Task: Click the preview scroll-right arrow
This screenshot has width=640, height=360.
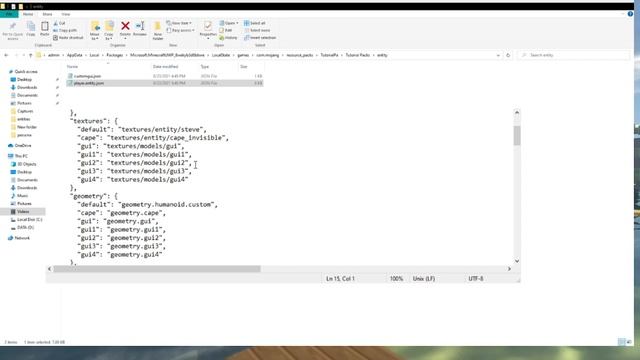Action: click(x=509, y=269)
